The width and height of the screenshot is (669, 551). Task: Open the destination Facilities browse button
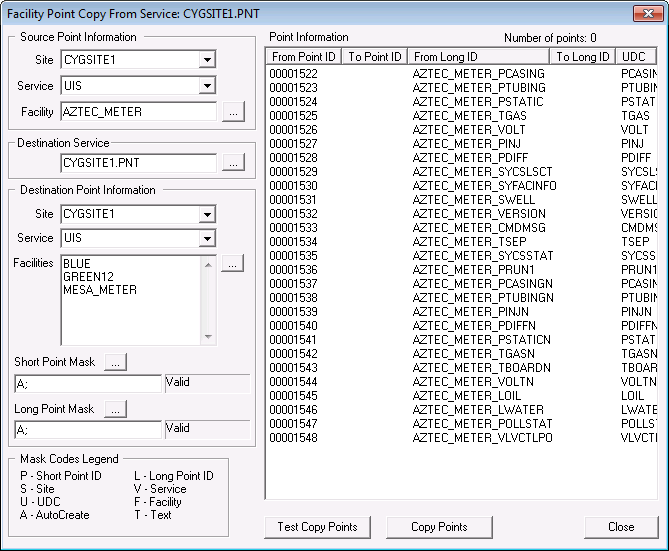coord(233,263)
